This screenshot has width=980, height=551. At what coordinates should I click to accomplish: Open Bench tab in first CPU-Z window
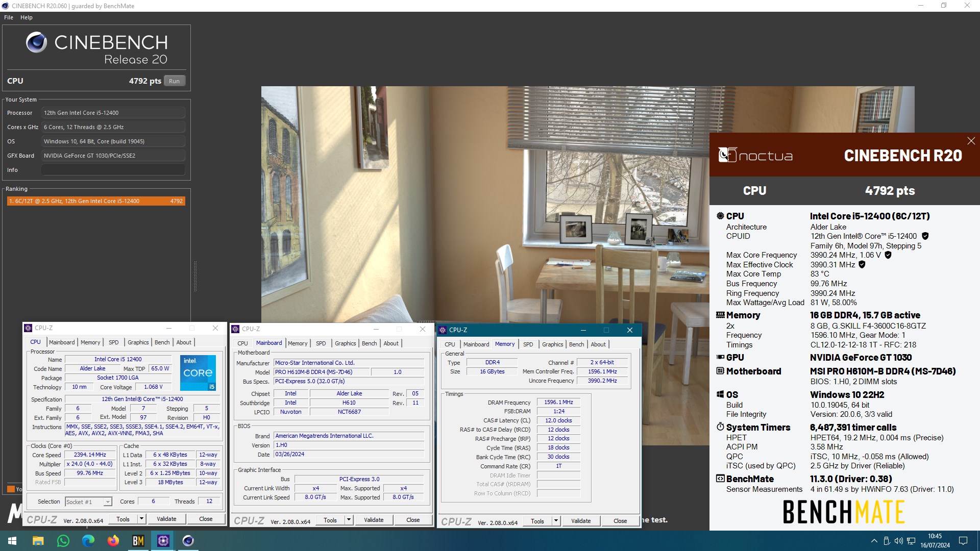pyautogui.click(x=162, y=342)
